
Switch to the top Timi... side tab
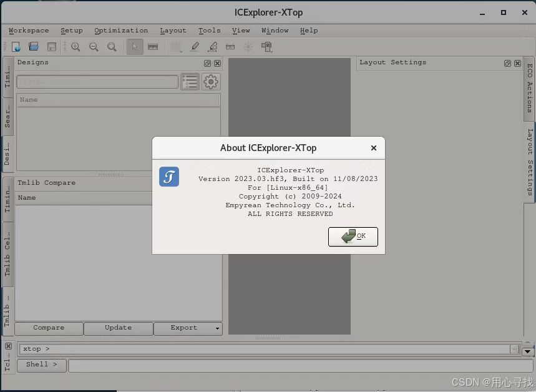tap(7, 77)
